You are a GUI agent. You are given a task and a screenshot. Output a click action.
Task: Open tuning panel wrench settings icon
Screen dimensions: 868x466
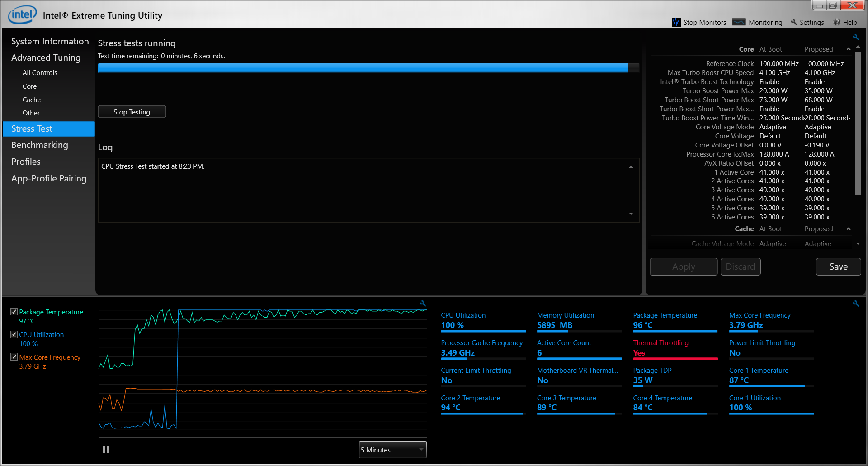(x=856, y=38)
